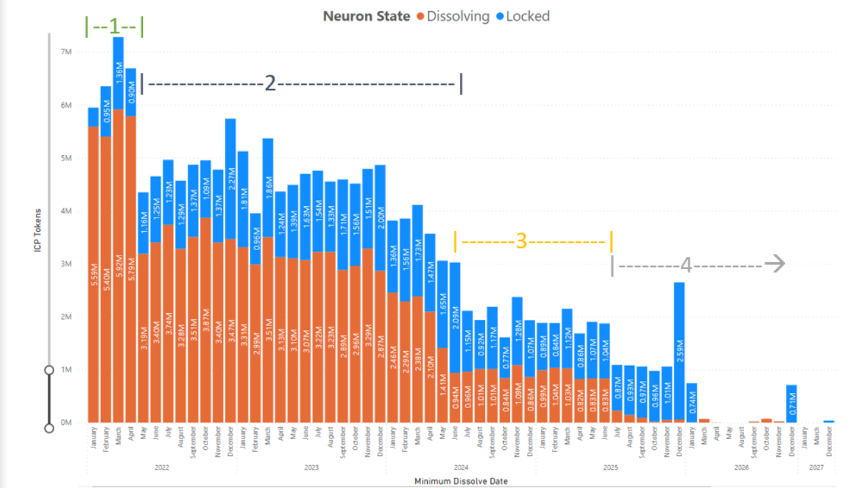Image resolution: width=868 pixels, height=488 pixels.
Task: Select the 5.40M Dissolving segment for February 2022
Action: click(x=106, y=279)
